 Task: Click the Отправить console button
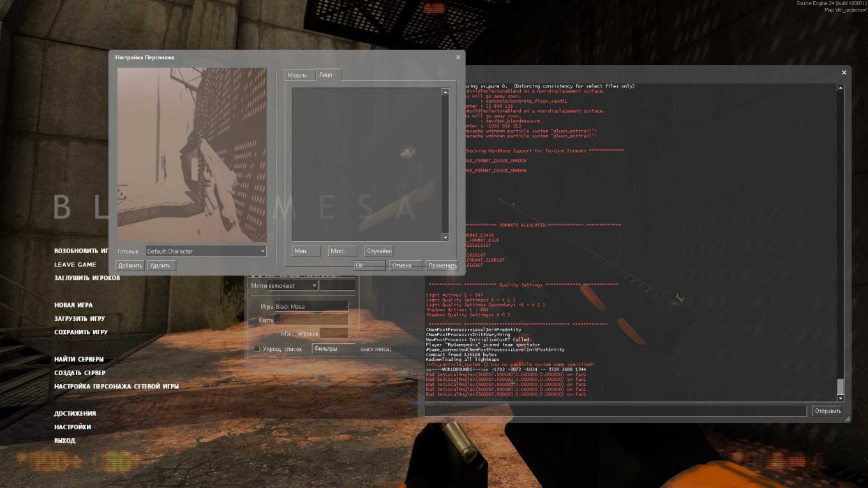tap(827, 411)
